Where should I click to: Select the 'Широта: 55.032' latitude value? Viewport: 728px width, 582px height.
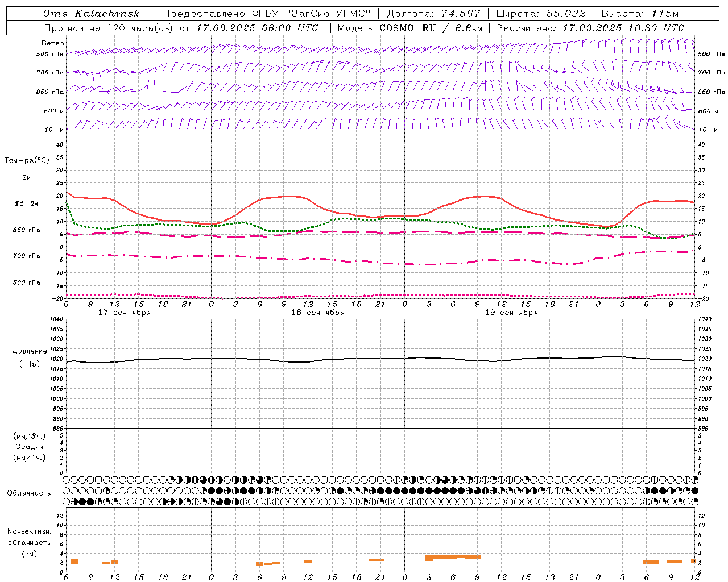click(x=541, y=14)
